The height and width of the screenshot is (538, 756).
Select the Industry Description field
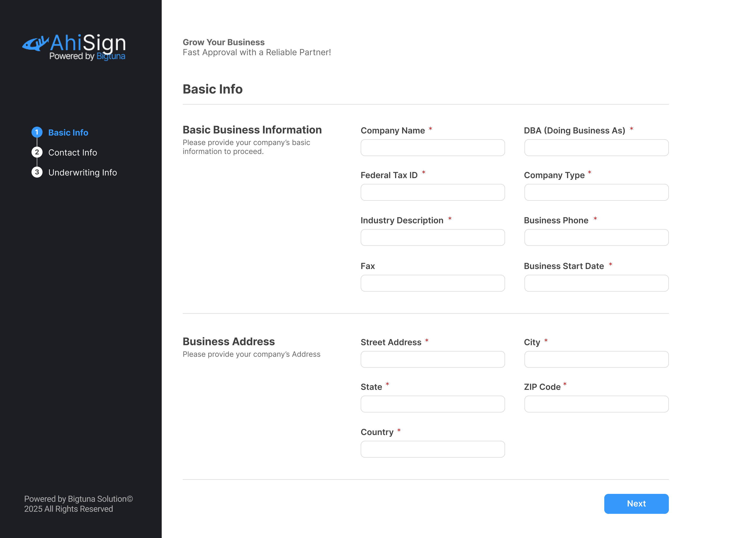coord(433,237)
